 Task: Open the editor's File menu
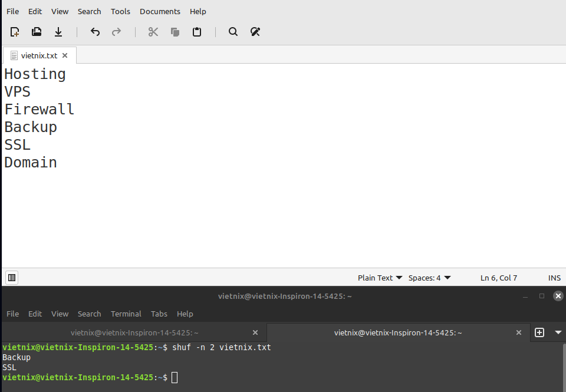click(x=12, y=12)
